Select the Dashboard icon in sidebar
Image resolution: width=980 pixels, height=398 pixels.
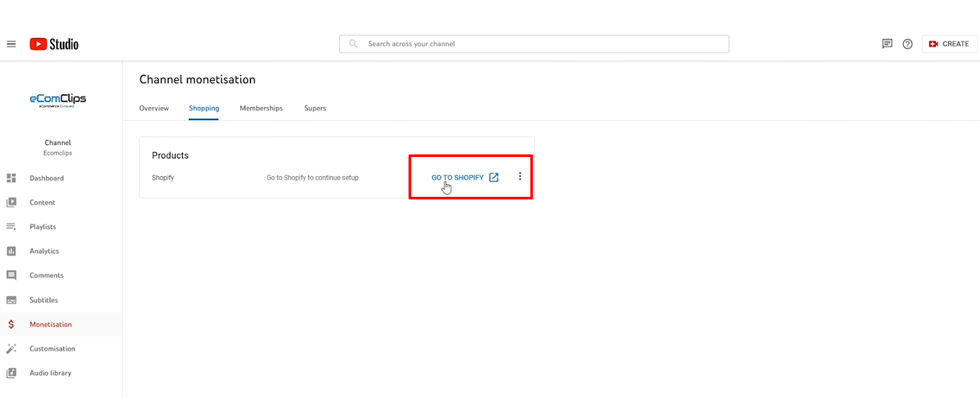coord(11,178)
